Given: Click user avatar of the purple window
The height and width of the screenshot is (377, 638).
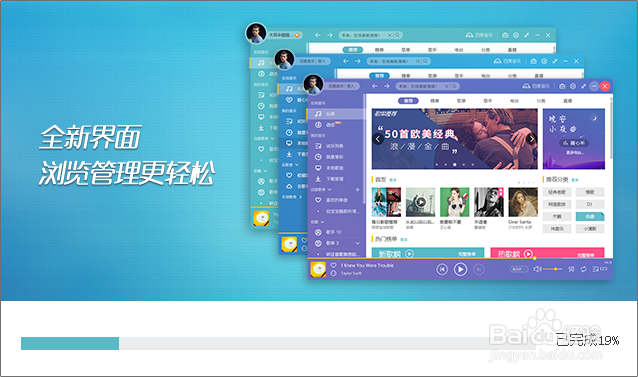Looking at the screenshot, I should point(313,85).
